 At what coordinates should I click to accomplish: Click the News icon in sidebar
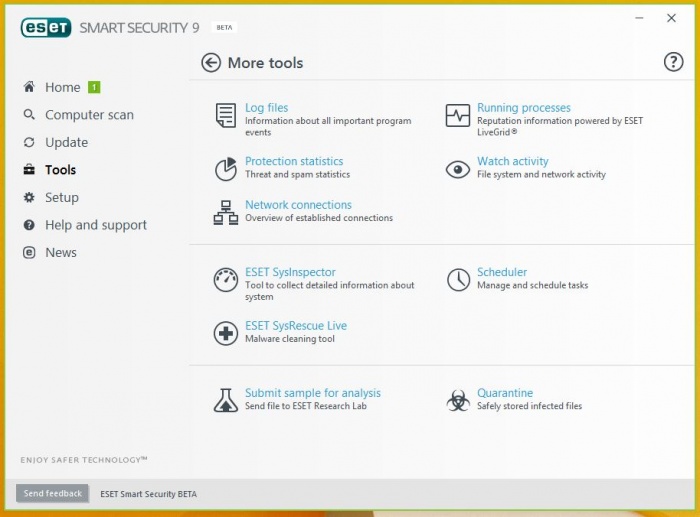click(x=29, y=253)
